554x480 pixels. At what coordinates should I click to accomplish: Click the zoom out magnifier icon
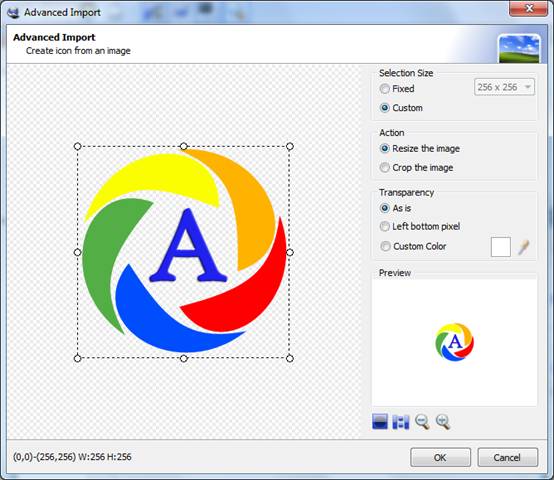point(422,421)
